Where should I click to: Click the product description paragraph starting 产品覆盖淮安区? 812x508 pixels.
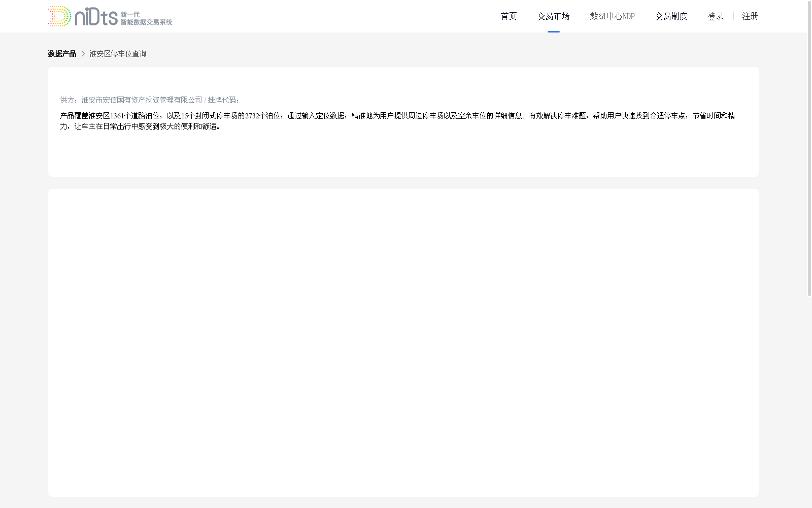point(397,121)
